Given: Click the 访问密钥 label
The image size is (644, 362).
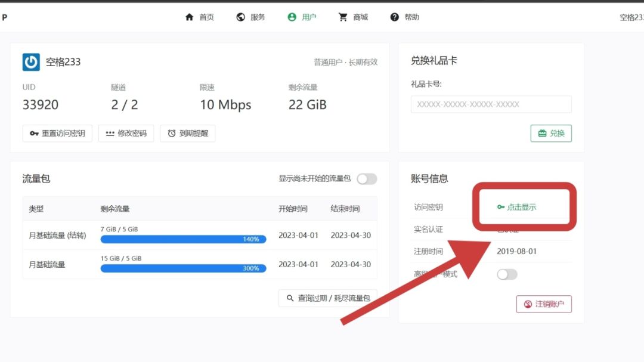Looking at the screenshot, I should [428, 207].
